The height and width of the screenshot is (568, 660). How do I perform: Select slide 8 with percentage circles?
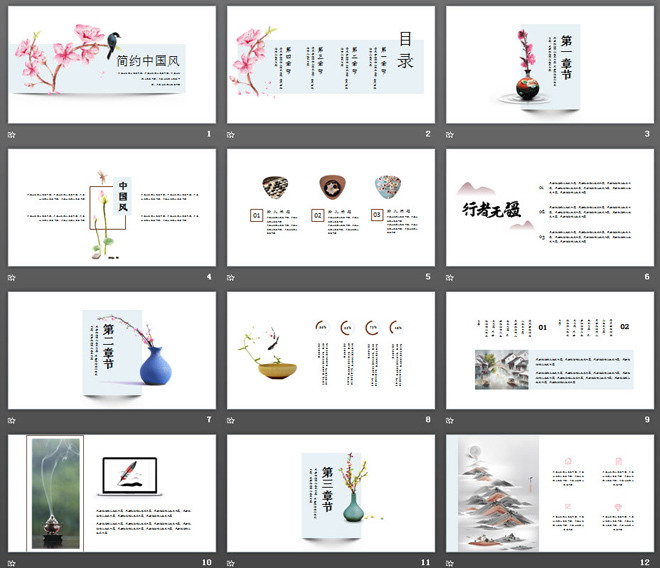coord(331,351)
